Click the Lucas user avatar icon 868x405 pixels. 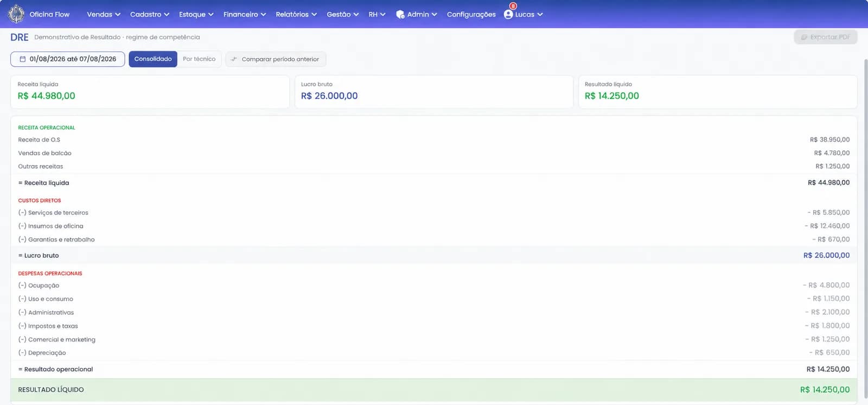tap(508, 15)
